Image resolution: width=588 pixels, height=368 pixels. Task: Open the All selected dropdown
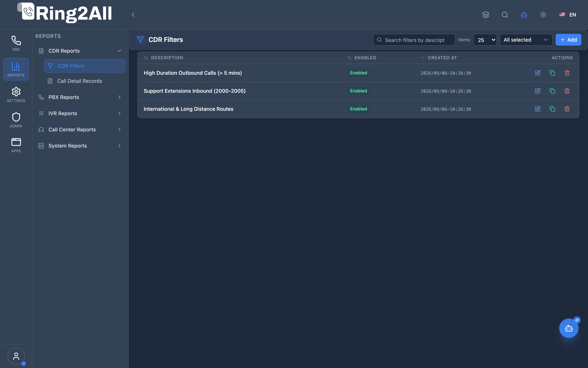(526, 40)
